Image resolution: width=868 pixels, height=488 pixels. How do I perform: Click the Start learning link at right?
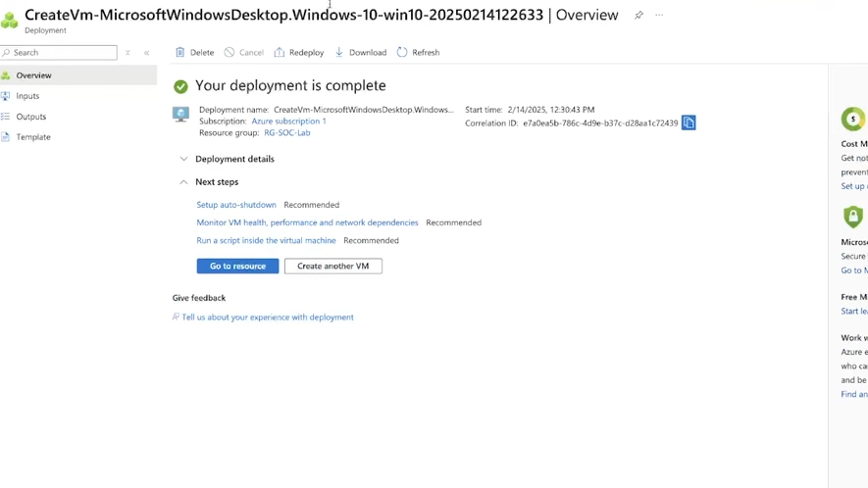coord(853,312)
